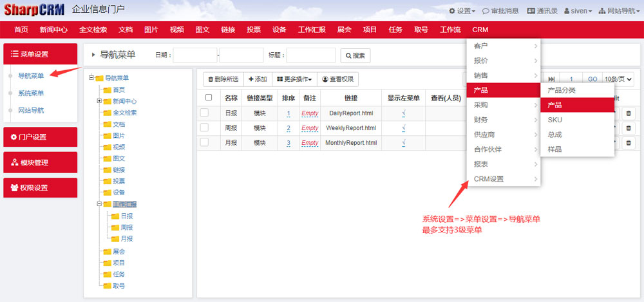Click the 删除所选 trash button

pos(223,79)
